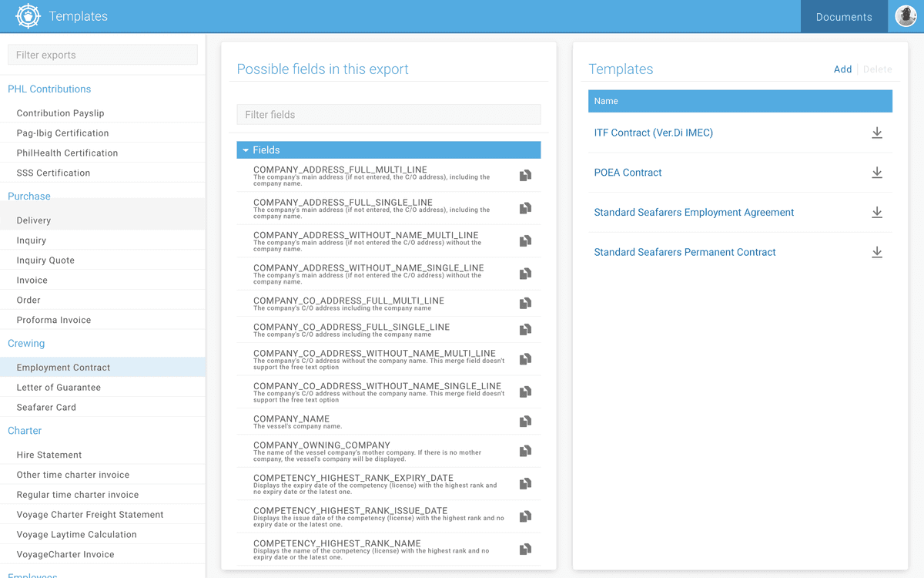Select Contribution Payslip export
Screen dimensions: 924x578
pos(60,113)
